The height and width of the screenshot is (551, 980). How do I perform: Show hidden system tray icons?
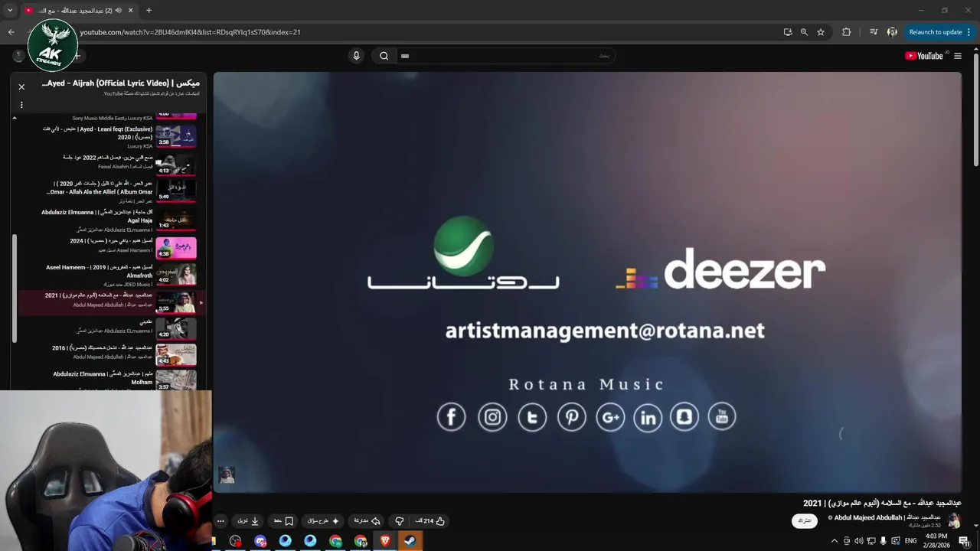tap(835, 541)
